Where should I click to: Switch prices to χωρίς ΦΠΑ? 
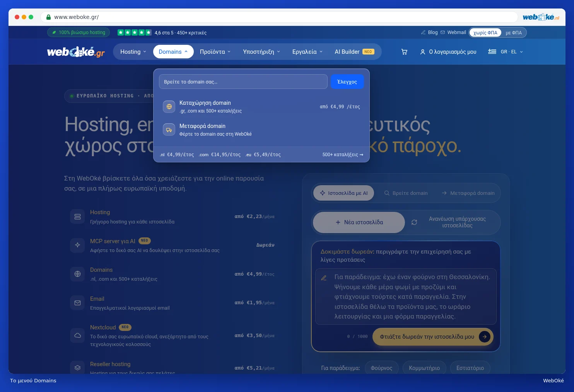pyautogui.click(x=485, y=32)
